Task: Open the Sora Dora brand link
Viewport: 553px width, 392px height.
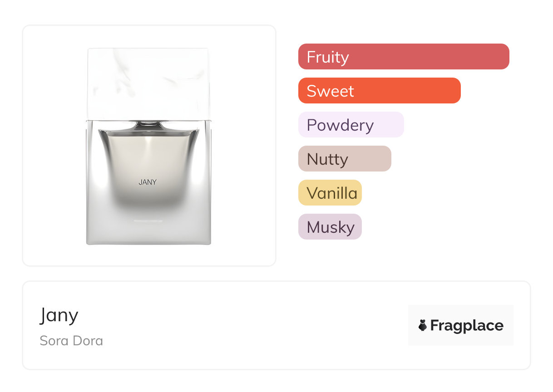Action: [x=71, y=340]
